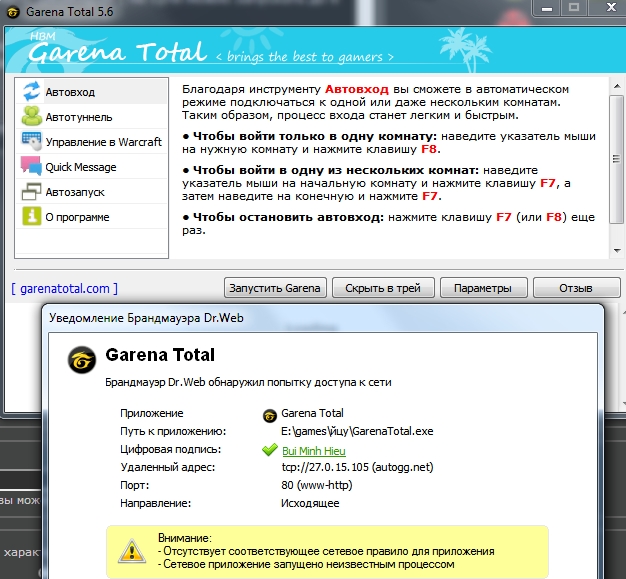Open the Управление в Warcraft section

[x=103, y=142]
